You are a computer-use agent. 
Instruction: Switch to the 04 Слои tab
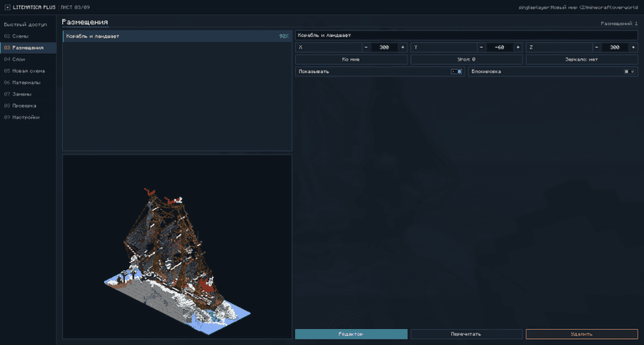point(28,60)
